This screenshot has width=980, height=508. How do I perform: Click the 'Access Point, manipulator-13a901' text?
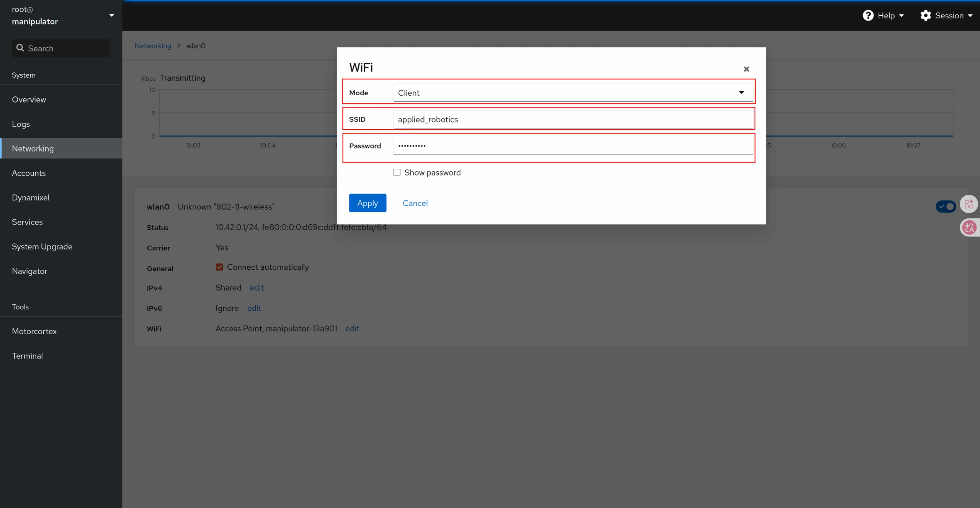tap(276, 329)
